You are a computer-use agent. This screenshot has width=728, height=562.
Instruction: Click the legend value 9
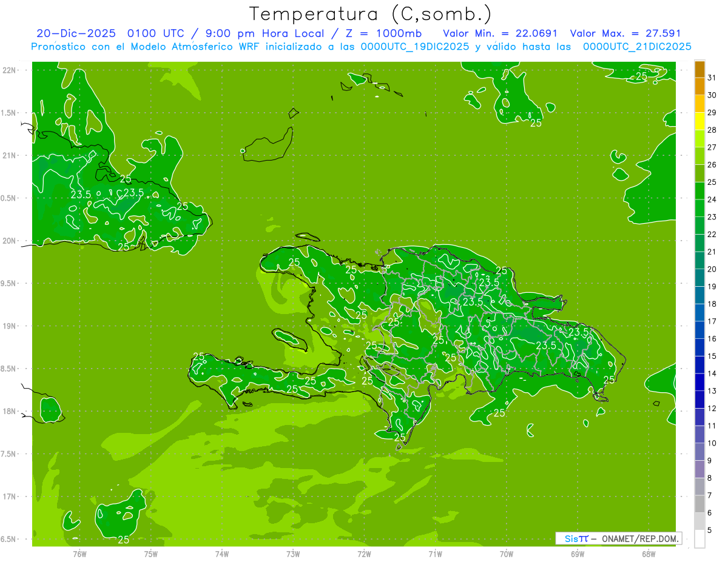tap(710, 461)
